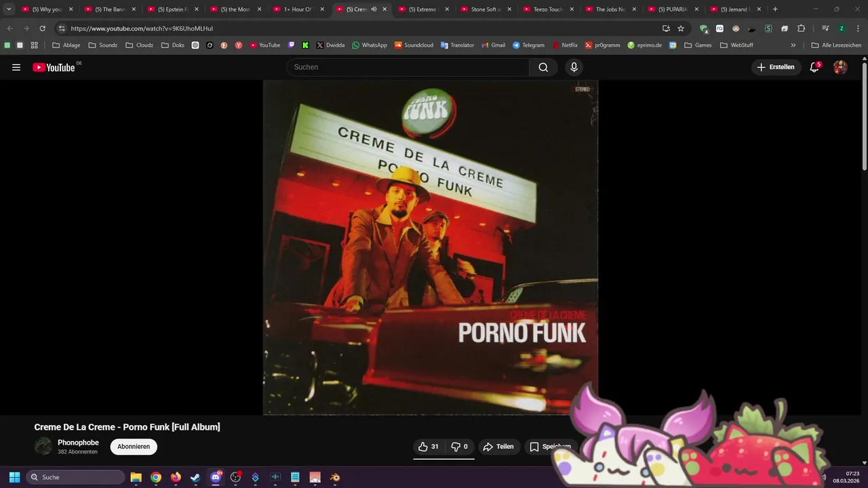Open File Explorer from the taskbar

136,477
